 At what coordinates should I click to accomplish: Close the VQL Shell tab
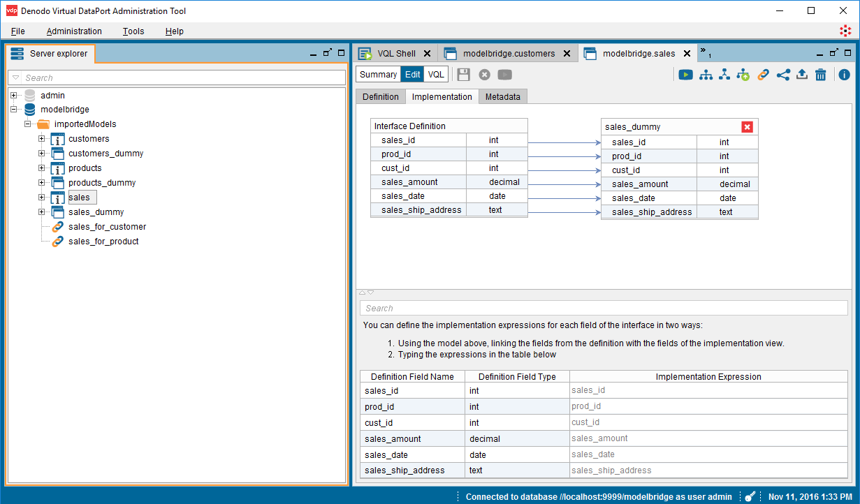(428, 54)
